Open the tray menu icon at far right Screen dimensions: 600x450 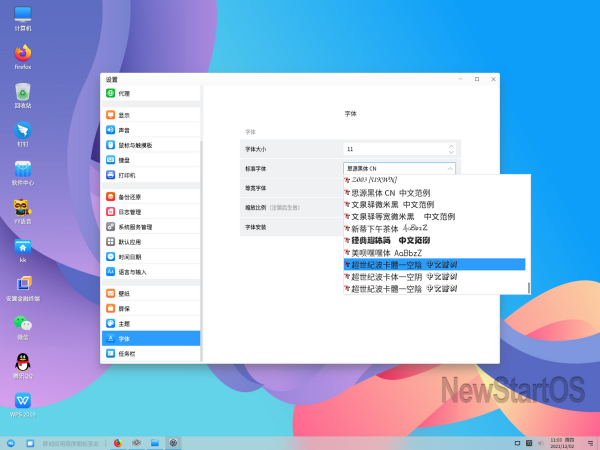click(590, 443)
